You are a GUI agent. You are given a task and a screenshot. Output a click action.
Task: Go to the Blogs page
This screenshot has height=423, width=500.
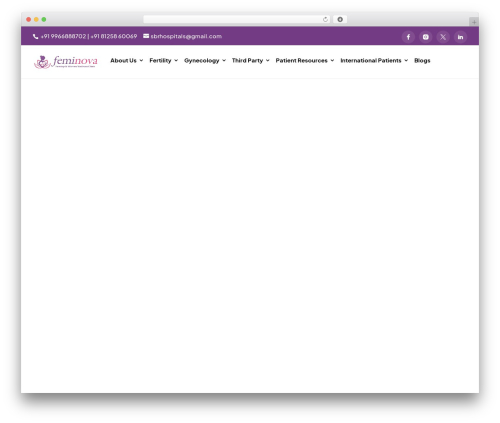click(422, 61)
